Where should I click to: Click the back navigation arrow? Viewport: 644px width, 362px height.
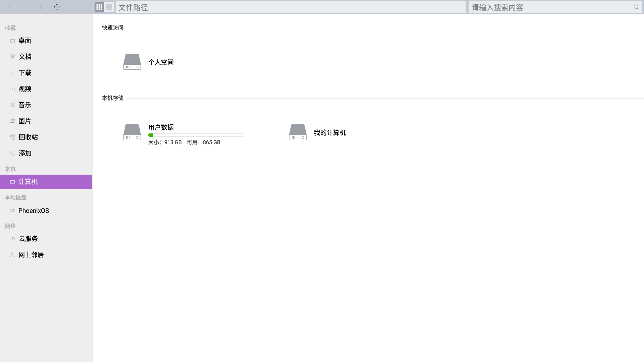(x=10, y=7)
